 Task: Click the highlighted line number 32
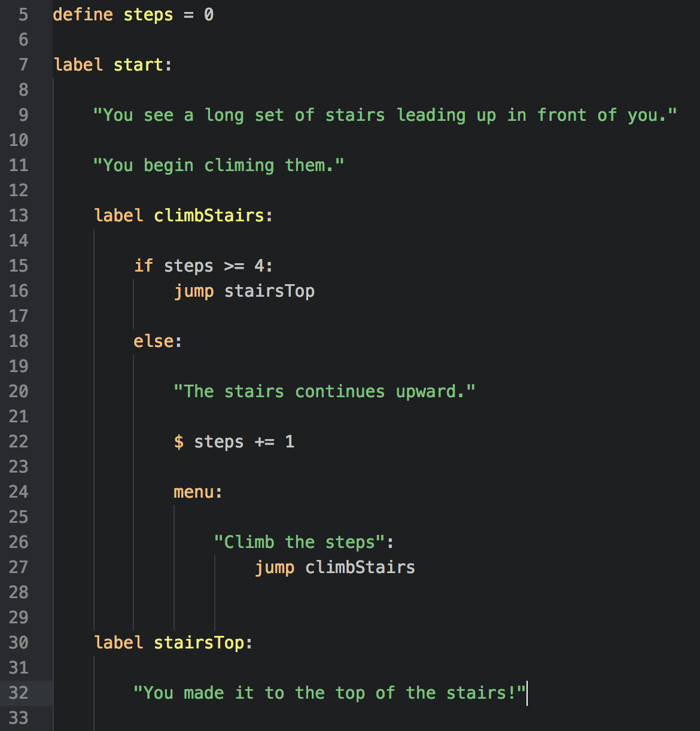(19, 693)
